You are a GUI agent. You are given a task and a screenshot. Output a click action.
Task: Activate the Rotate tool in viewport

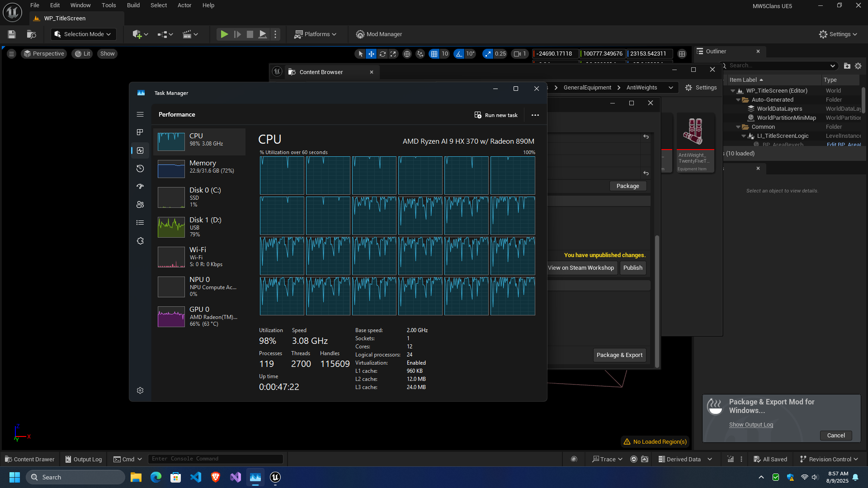(382, 54)
